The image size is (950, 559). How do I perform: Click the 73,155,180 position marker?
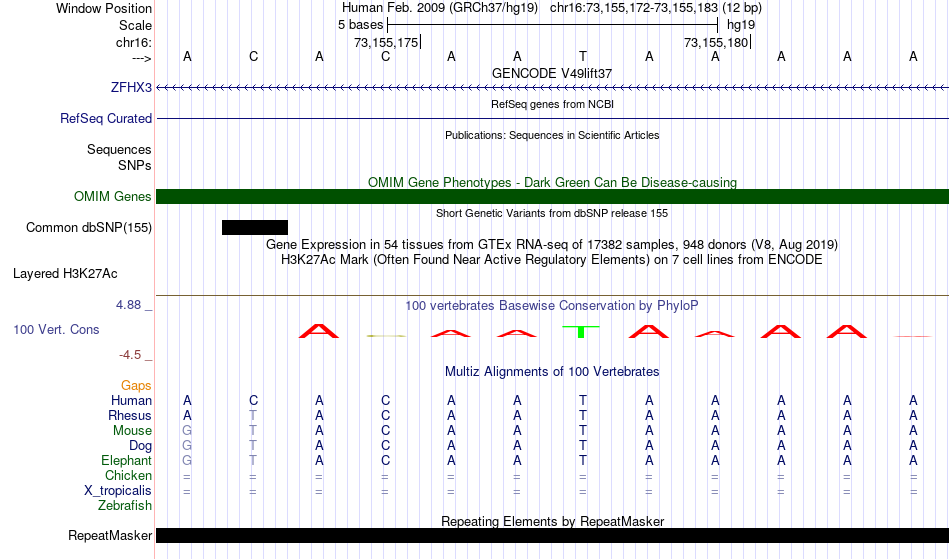coord(717,42)
